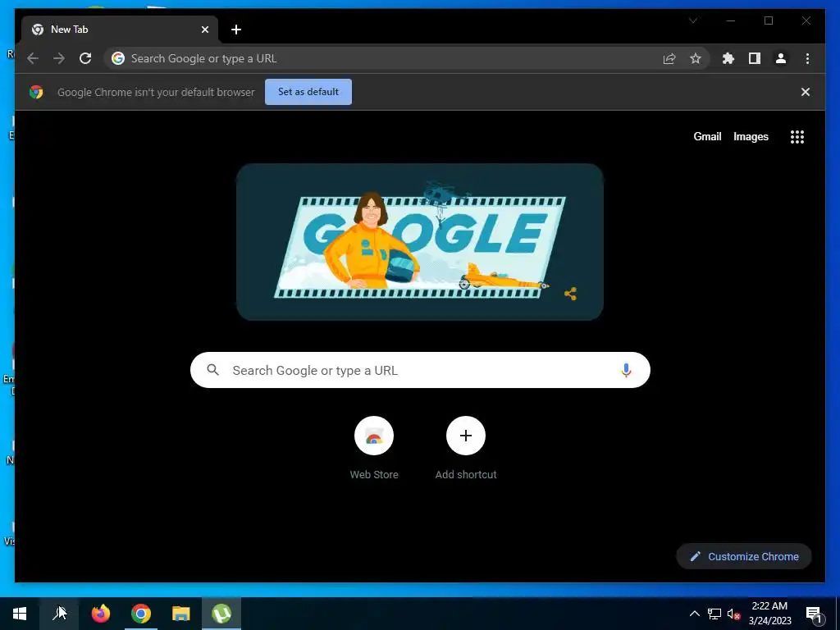Image resolution: width=840 pixels, height=630 pixels.
Task: Open the Windows Start menu
Action: pyautogui.click(x=20, y=614)
